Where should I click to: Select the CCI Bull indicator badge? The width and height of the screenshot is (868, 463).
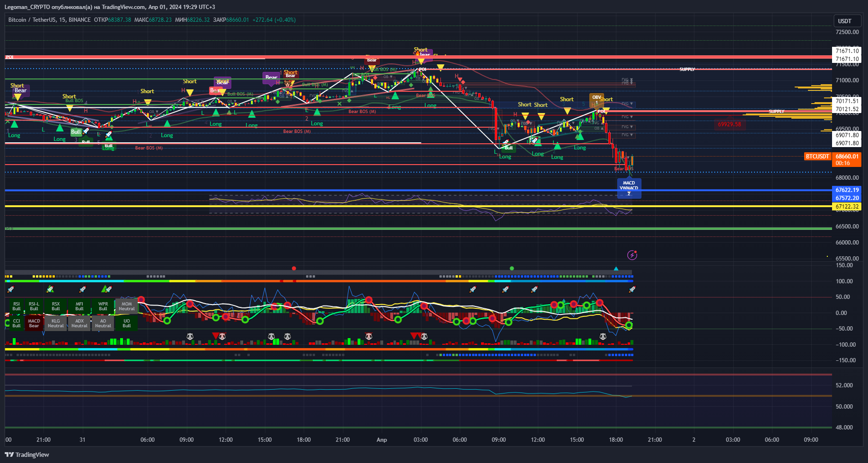(17, 323)
